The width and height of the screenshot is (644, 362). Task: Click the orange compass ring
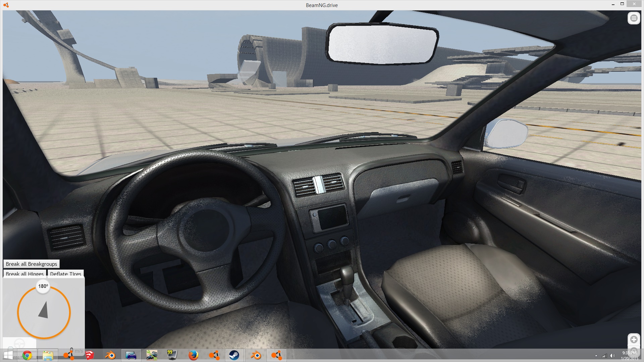(44, 312)
